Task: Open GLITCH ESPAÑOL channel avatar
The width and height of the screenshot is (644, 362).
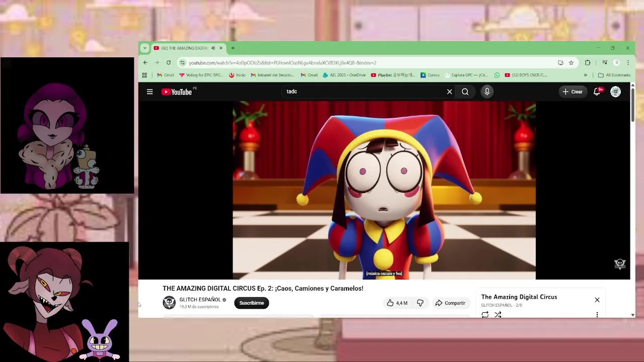Action: pos(169,303)
